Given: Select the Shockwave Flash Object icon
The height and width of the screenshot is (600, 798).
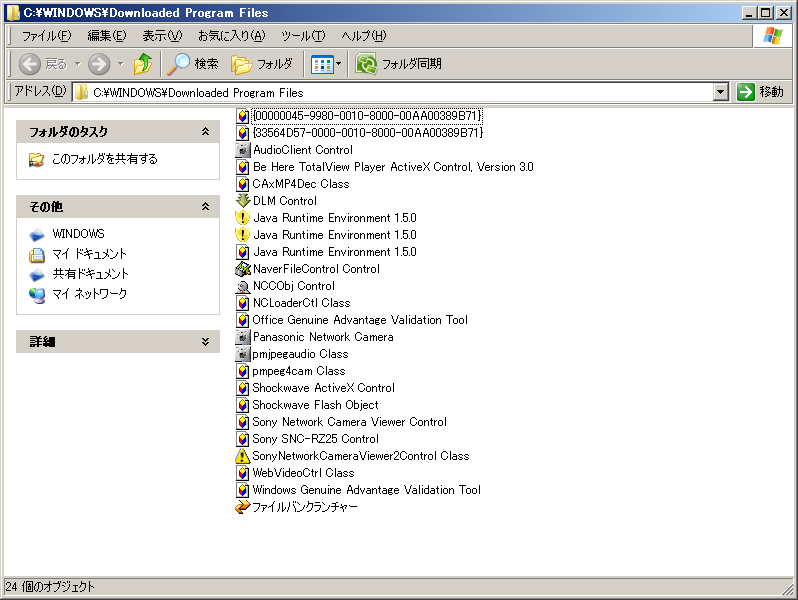Looking at the screenshot, I should (x=243, y=405).
